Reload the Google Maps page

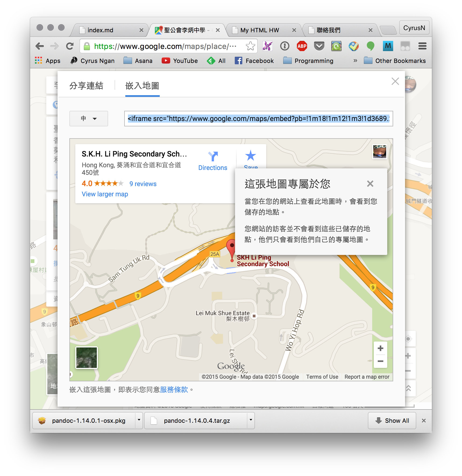pos(70,46)
